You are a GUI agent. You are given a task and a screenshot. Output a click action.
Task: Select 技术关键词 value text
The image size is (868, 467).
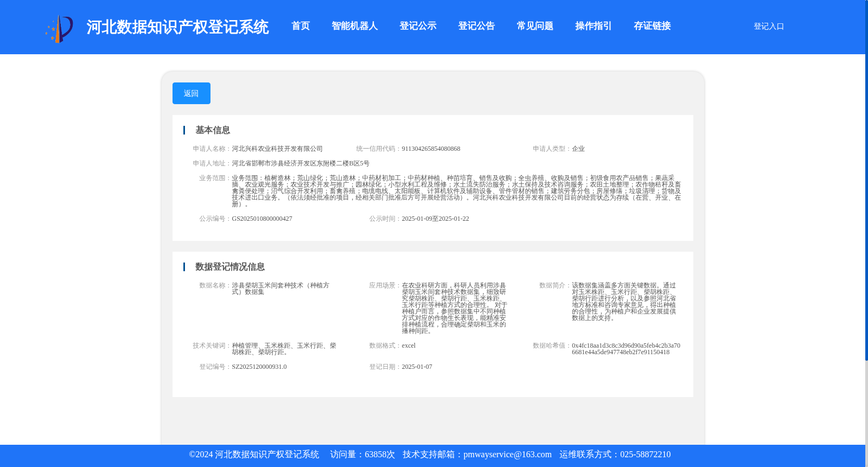[x=284, y=349]
